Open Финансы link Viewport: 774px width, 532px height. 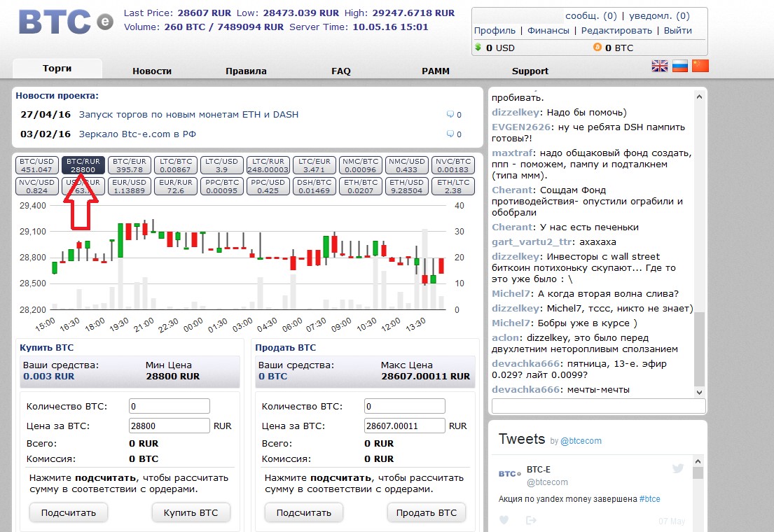pyautogui.click(x=548, y=31)
